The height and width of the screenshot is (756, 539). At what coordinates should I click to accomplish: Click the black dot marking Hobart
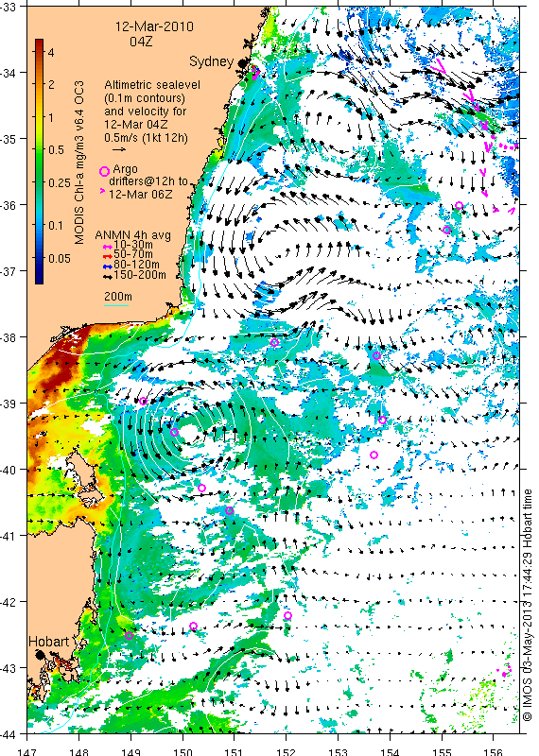tap(40, 655)
